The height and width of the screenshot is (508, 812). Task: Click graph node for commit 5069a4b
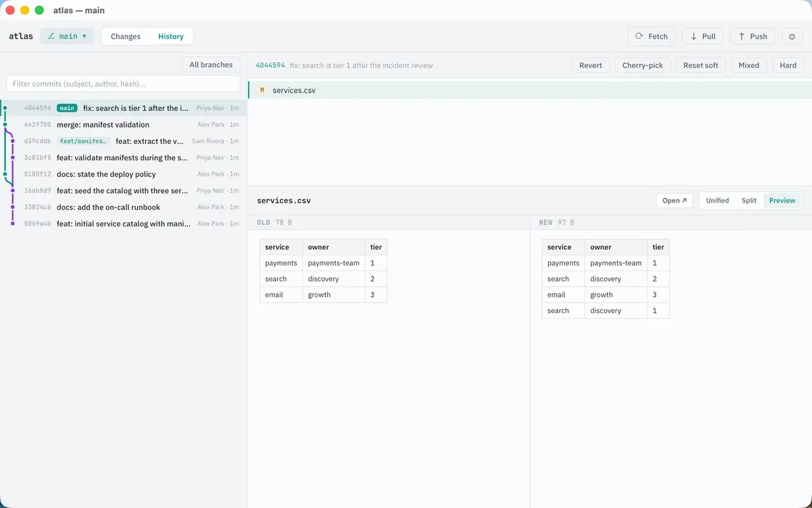pyautogui.click(x=13, y=224)
